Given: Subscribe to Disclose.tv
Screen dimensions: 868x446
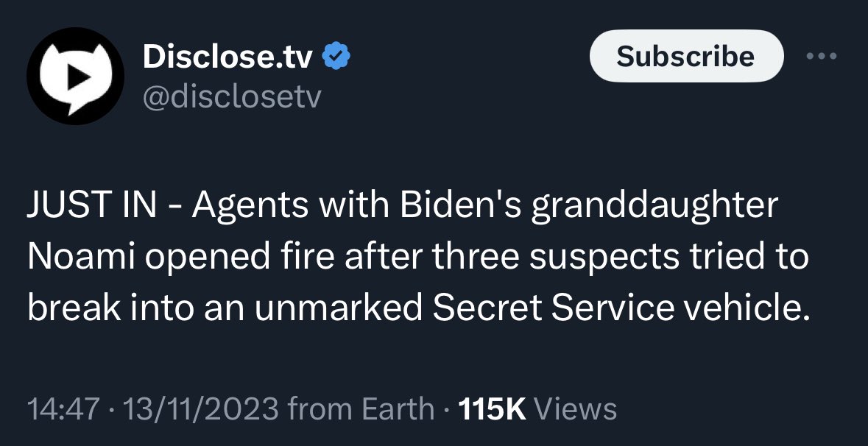Looking at the screenshot, I should click(x=686, y=56).
